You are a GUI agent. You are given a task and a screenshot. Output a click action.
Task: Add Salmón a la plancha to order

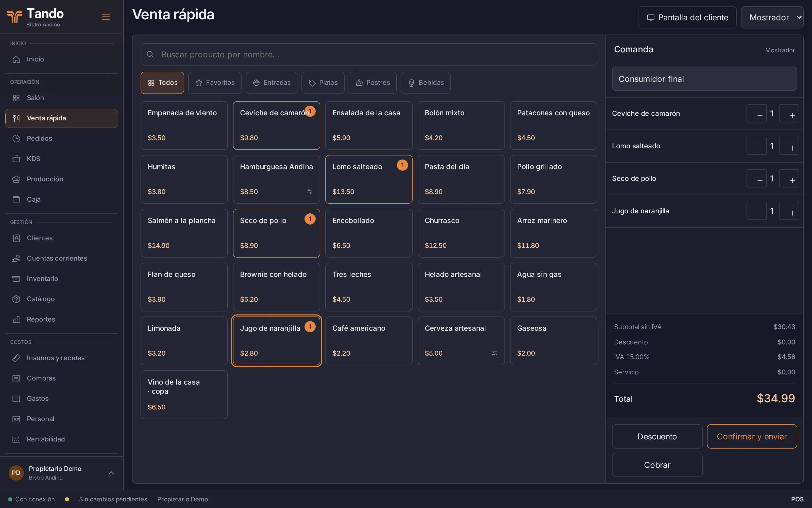[184, 233]
